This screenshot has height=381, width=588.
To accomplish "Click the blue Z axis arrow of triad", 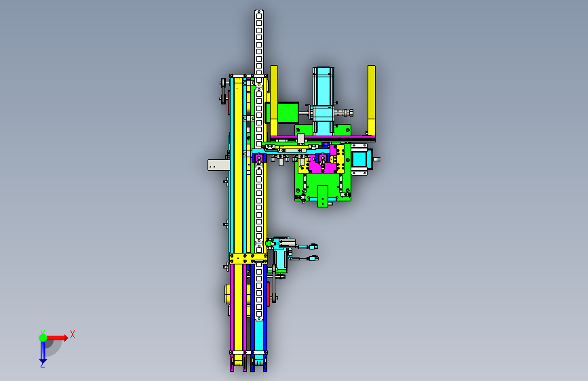I will point(43,353).
